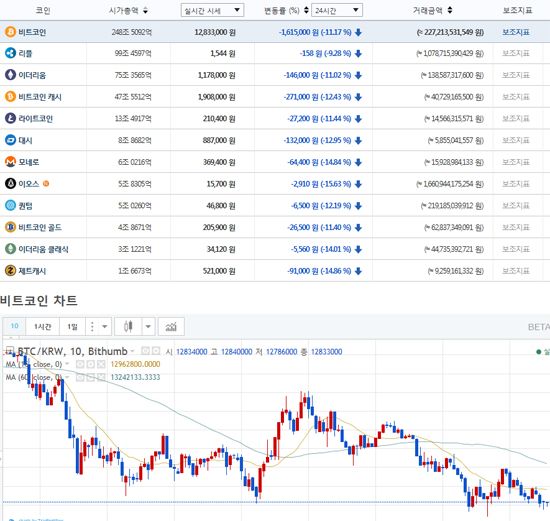The width and height of the screenshot is (550, 521).
Task: Open chart style dropdown arrow beside candlestick icon
Action: [148, 327]
